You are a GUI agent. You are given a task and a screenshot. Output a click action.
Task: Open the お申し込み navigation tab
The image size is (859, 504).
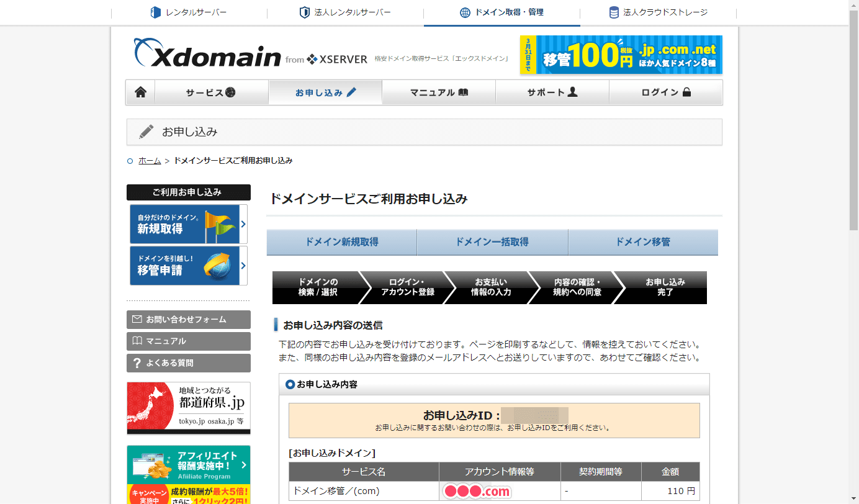click(325, 92)
